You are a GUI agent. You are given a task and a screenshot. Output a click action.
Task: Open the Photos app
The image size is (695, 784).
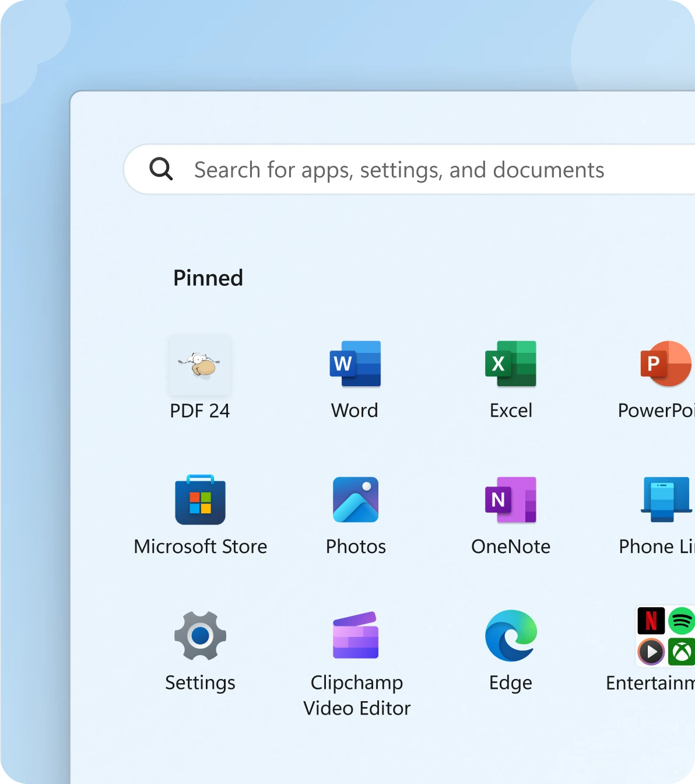click(x=356, y=500)
